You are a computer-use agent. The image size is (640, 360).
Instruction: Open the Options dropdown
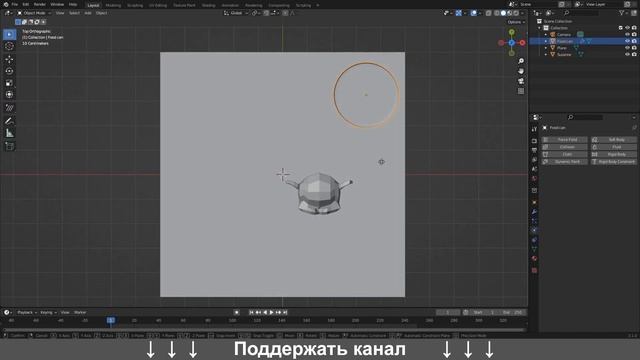click(516, 22)
